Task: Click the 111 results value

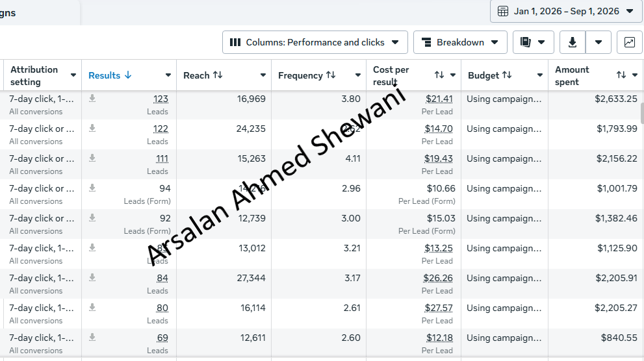Action: pyautogui.click(x=162, y=159)
